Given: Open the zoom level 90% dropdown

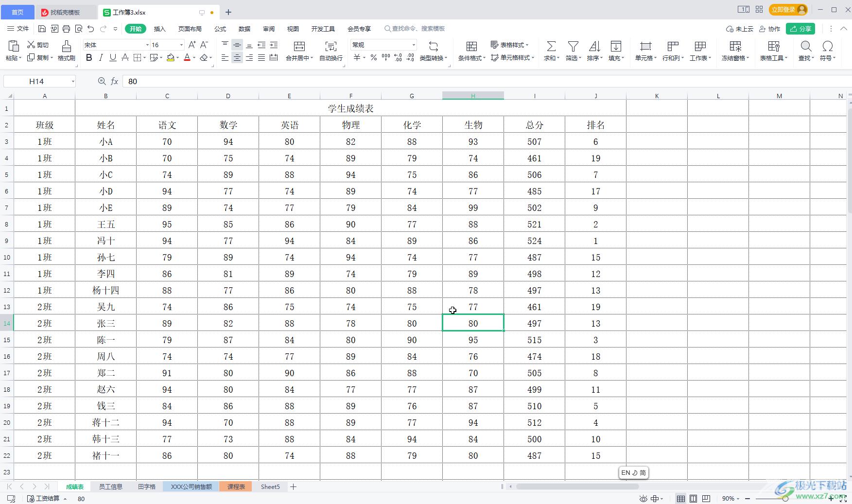Looking at the screenshot, I should click(730, 499).
